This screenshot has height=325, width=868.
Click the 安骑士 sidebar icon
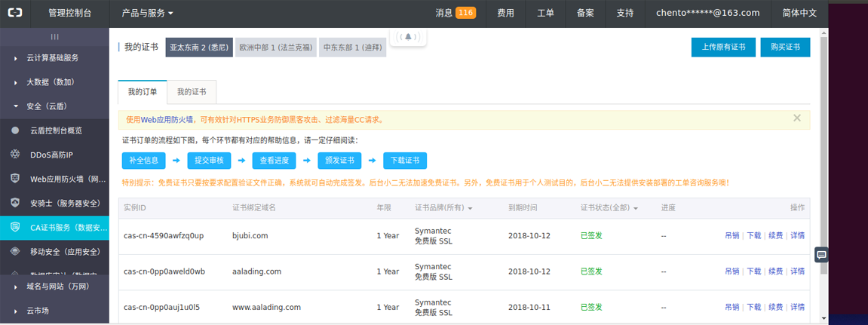16,203
